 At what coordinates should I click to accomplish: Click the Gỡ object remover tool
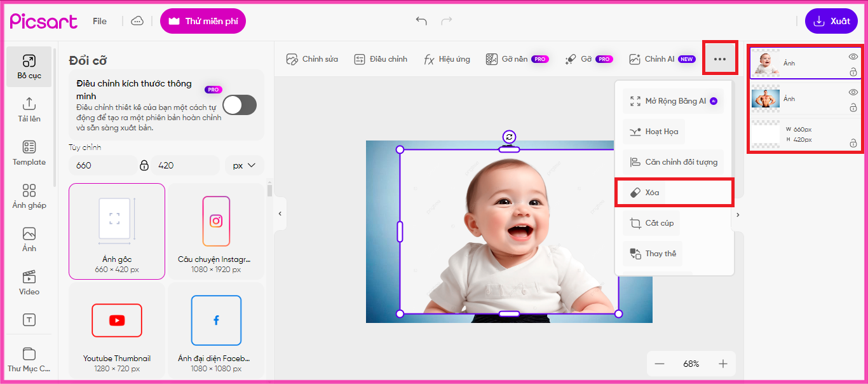[588, 59]
